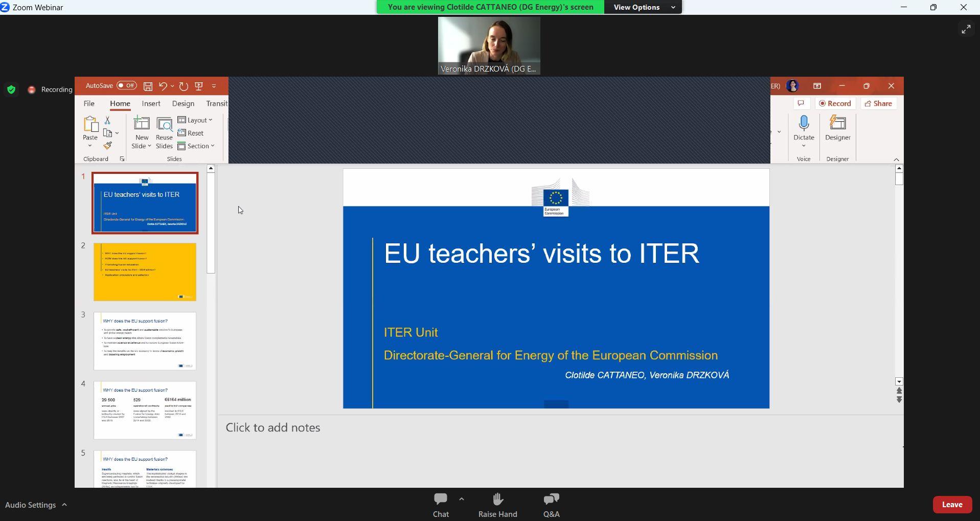Enter Zoom full screen mode
Image resolution: width=980 pixels, height=521 pixels.
(x=966, y=30)
